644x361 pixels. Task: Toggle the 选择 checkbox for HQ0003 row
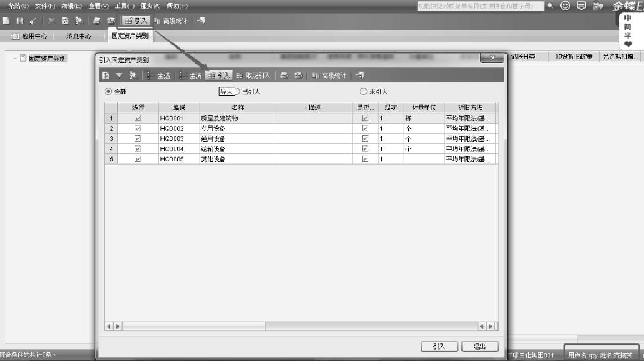click(138, 138)
